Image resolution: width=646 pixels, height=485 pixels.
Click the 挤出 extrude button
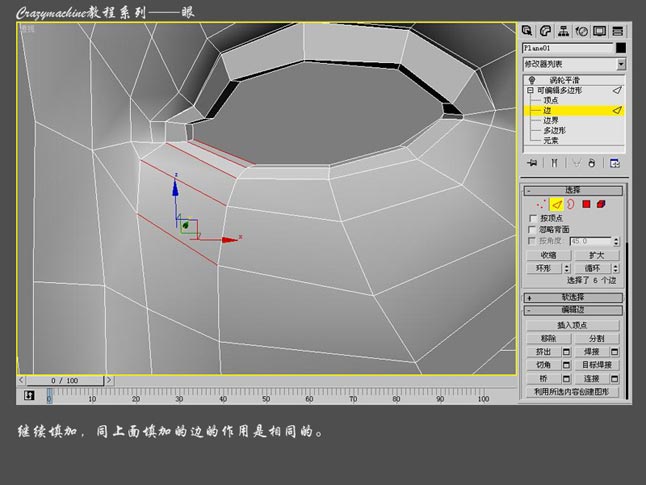544,352
